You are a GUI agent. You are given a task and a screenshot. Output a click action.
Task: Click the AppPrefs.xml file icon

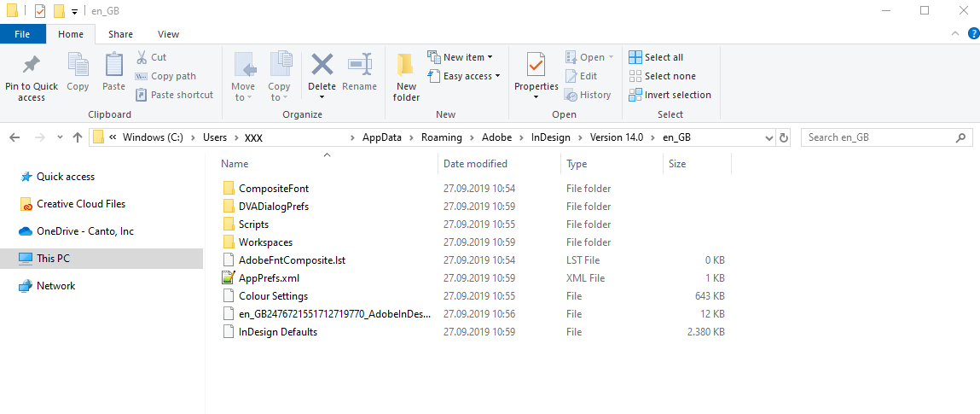pos(228,278)
